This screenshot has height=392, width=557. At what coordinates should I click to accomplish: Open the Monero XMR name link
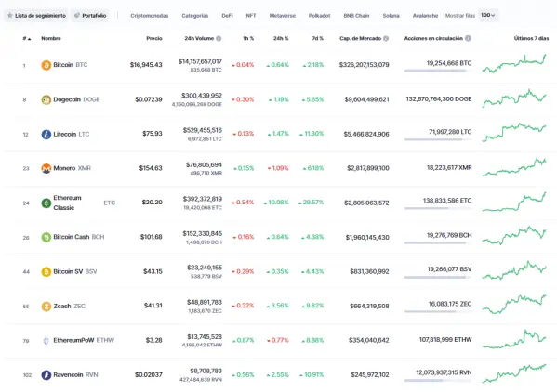tap(73, 168)
